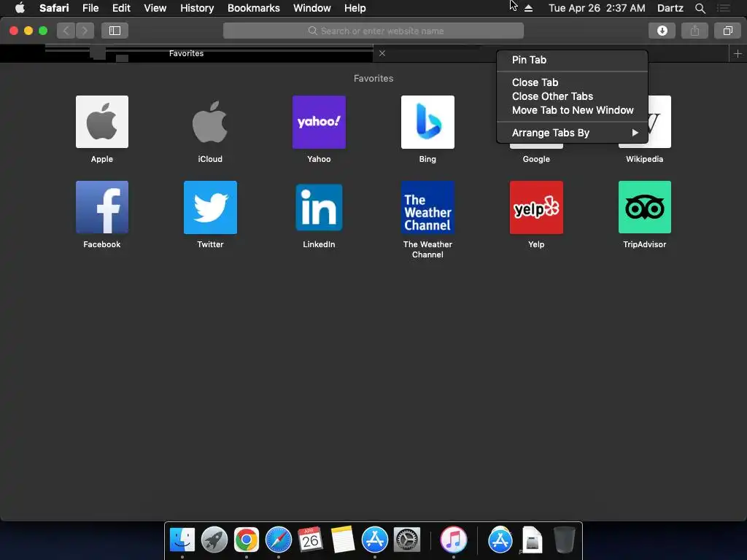The image size is (747, 560).
Task: Open the Twitter favorite tile
Action: [x=210, y=207]
